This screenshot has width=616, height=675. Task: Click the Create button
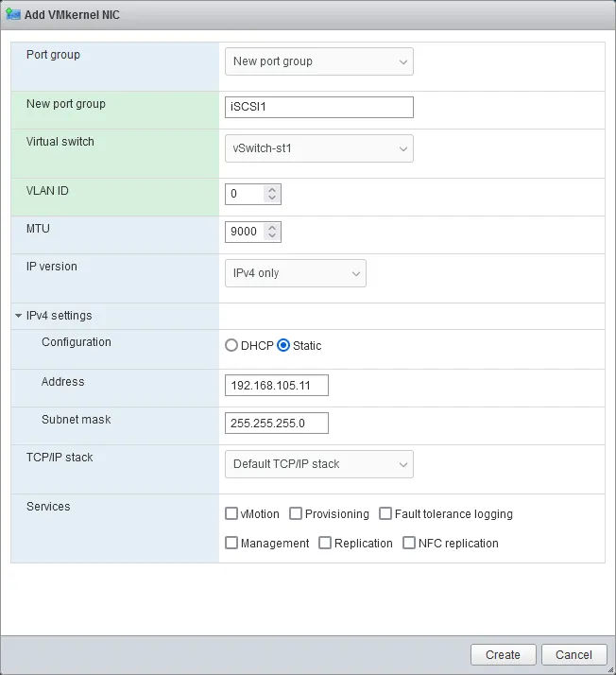(x=503, y=654)
